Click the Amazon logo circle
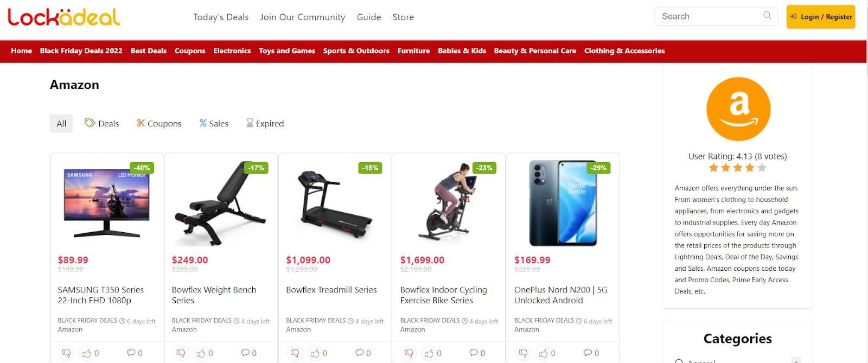 pyautogui.click(x=738, y=109)
